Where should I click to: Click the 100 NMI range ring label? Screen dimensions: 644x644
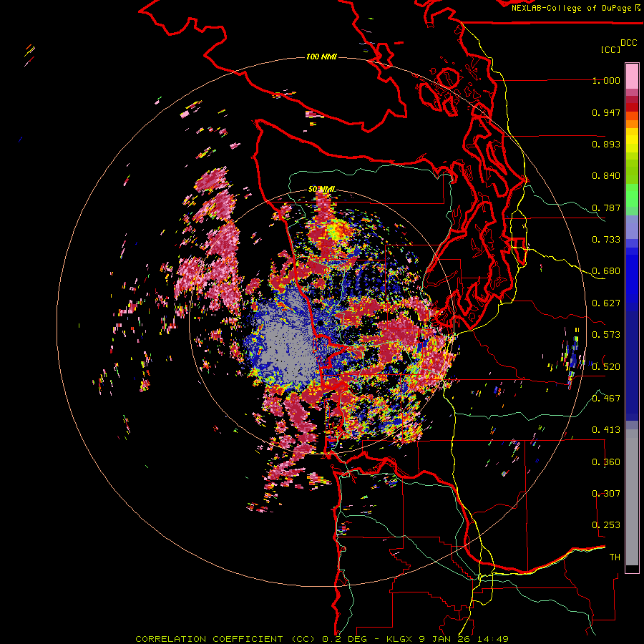point(321,57)
